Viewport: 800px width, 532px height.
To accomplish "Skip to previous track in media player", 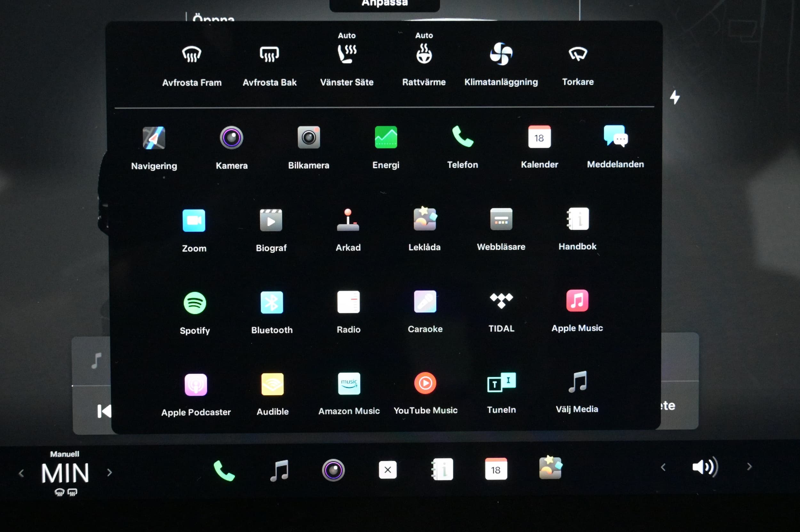I will [x=104, y=411].
